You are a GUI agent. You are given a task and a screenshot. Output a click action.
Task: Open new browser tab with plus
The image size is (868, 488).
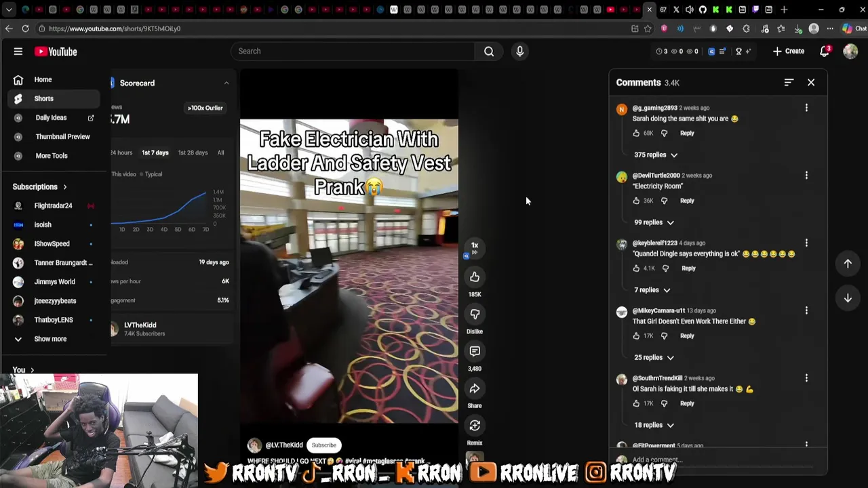click(784, 9)
